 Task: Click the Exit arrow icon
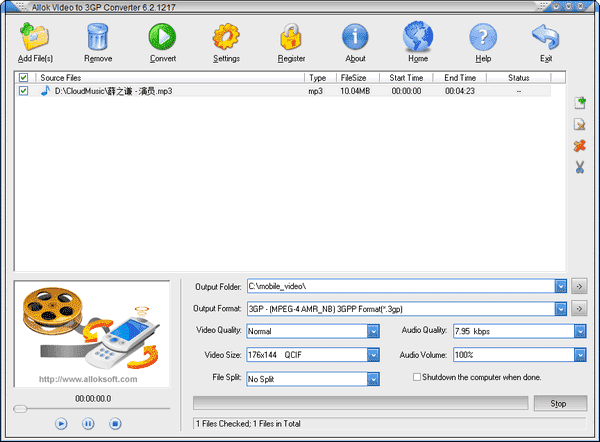pos(546,37)
